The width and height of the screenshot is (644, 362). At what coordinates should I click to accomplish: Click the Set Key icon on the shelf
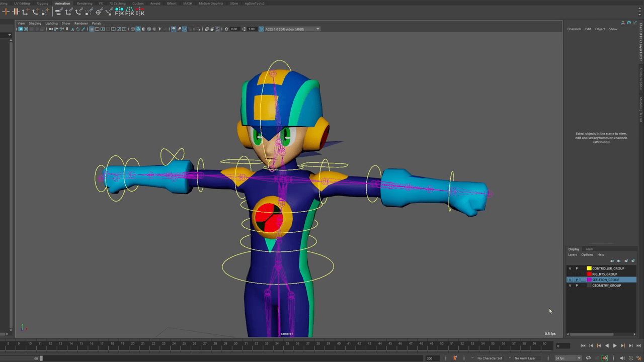[6, 11]
